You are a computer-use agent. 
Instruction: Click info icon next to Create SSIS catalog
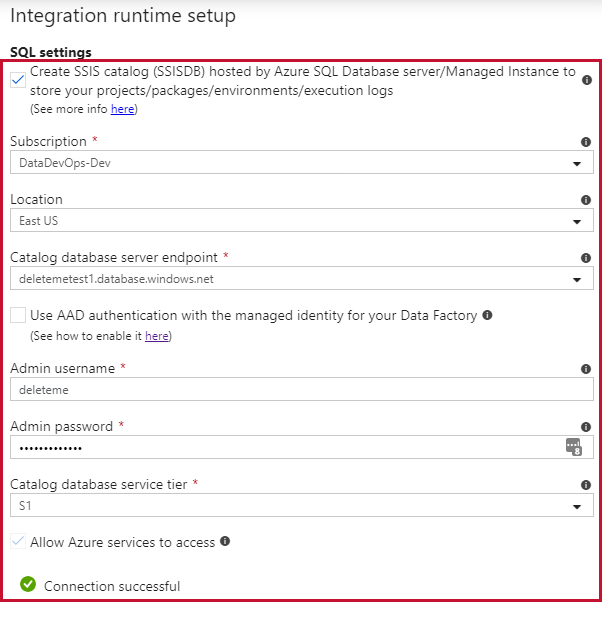coord(587,80)
